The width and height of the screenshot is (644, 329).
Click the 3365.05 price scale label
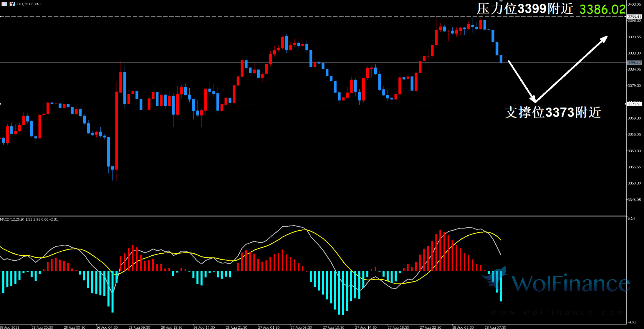[635, 134]
